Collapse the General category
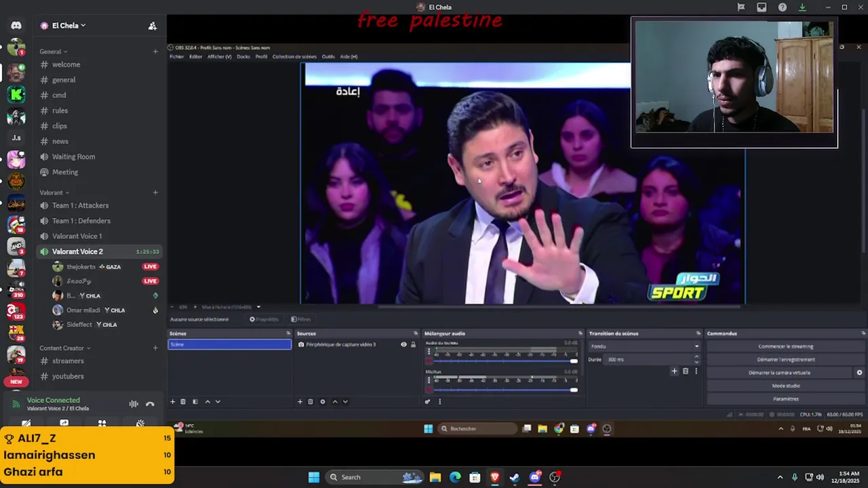 [53, 52]
